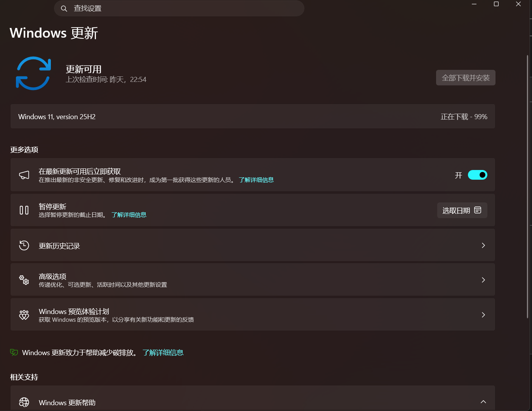The width and height of the screenshot is (532, 411).
Task: Open 高级选项 via its chevron arrow
Action: click(x=483, y=280)
